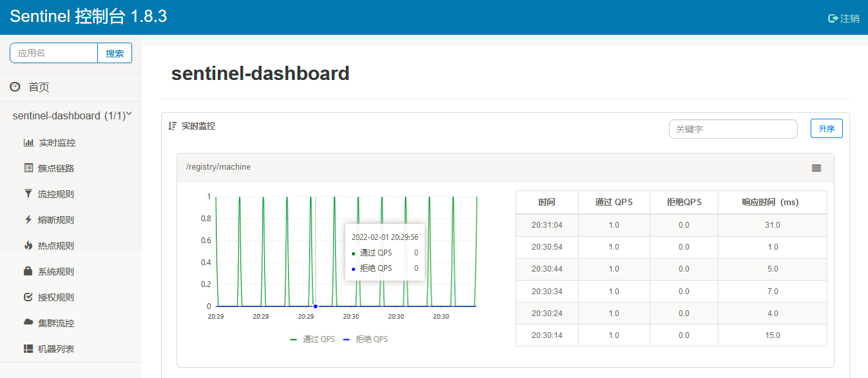The image size is (868, 378).
Task: Click the 5.0 response time value
Action: point(773,269)
